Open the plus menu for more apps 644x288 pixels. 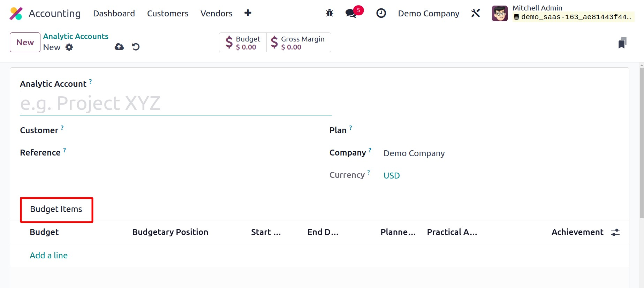pyautogui.click(x=248, y=13)
